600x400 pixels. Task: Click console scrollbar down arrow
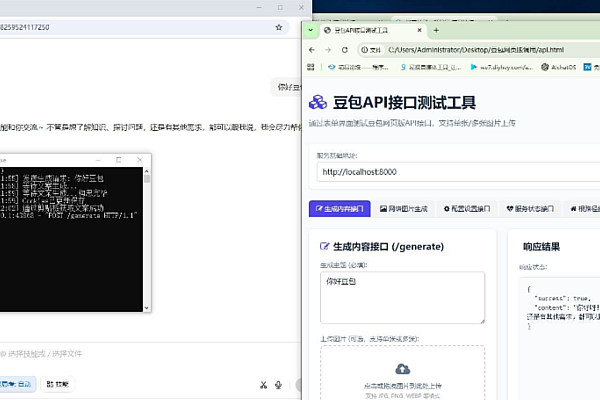pos(147,308)
